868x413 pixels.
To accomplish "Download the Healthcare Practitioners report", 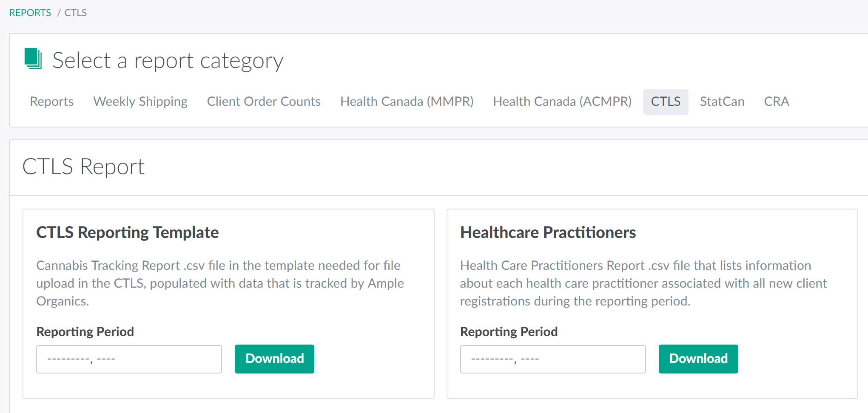I will 698,359.
